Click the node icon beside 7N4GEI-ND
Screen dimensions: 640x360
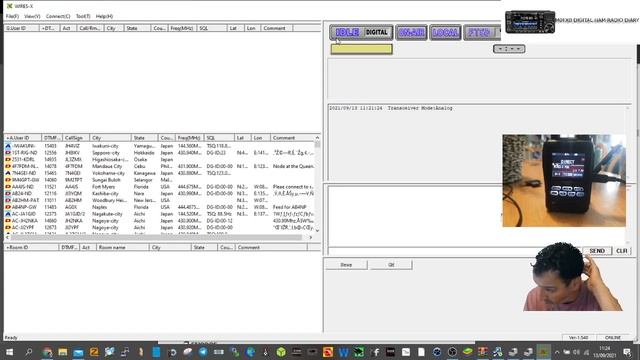[x=8, y=173]
